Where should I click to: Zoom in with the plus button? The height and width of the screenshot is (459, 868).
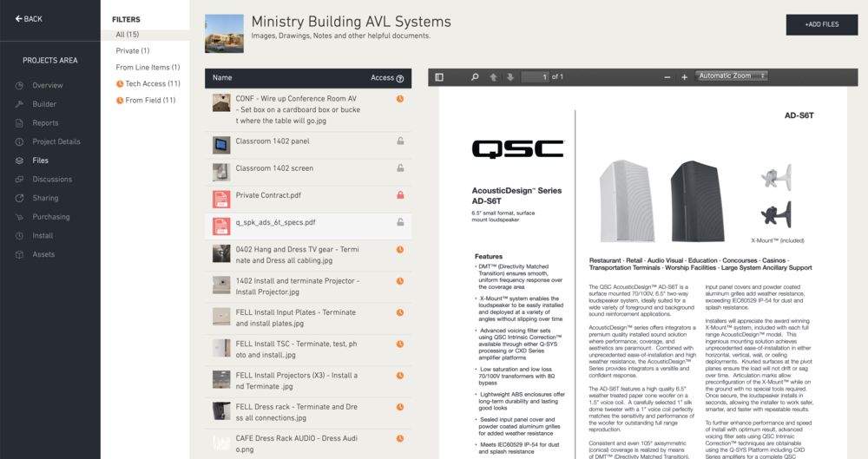(x=684, y=77)
